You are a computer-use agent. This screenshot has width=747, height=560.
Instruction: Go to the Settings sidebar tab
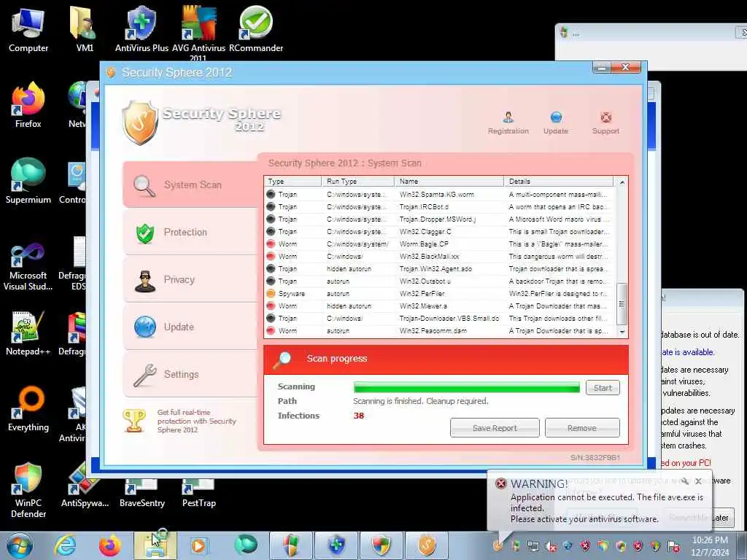point(190,374)
